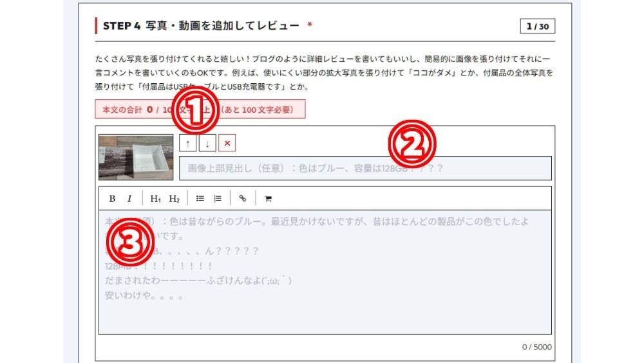Image resolution: width=644 pixels, height=363 pixels.
Task: Click the shopping cart icon in the toolbar
Action: [x=268, y=199]
